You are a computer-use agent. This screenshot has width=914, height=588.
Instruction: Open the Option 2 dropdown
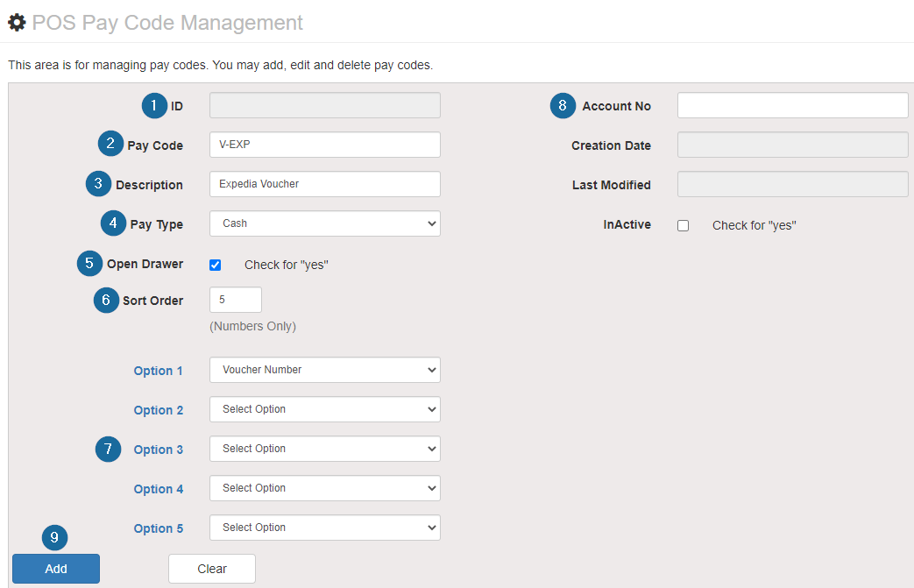[x=325, y=410]
